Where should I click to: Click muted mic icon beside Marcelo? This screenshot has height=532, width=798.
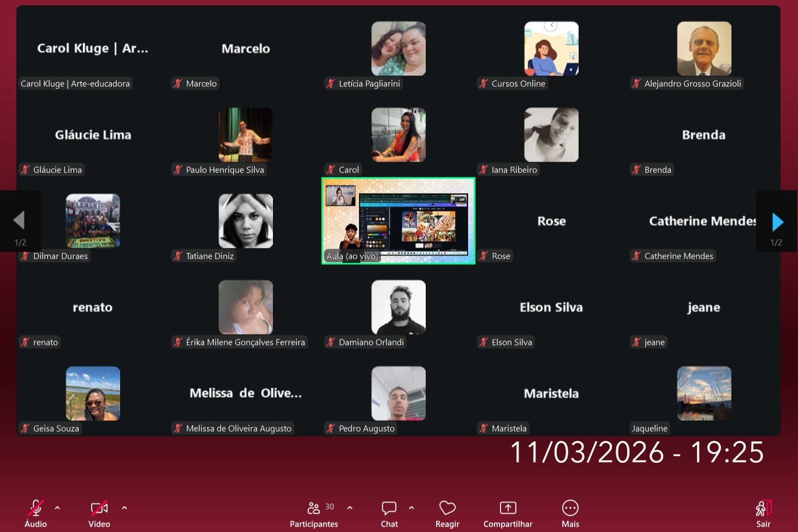click(x=178, y=83)
